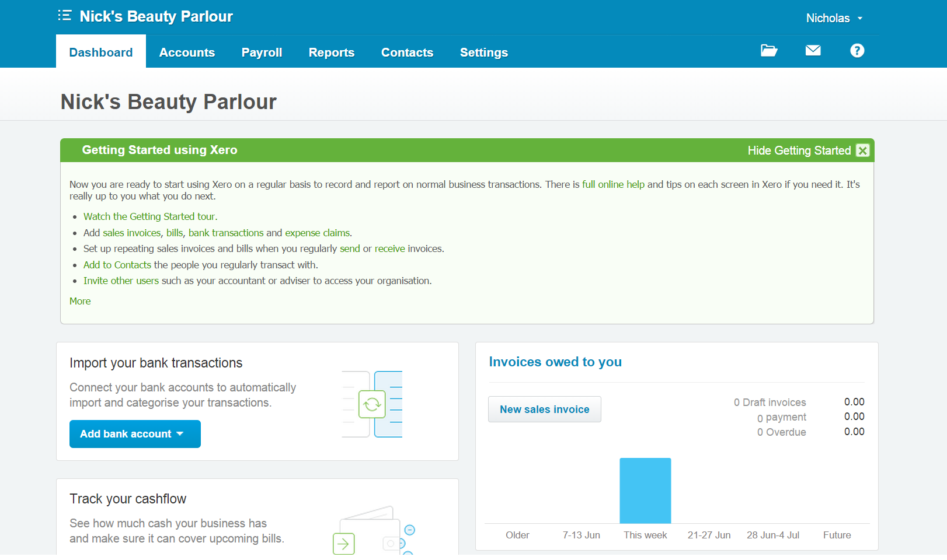The height and width of the screenshot is (560, 947).
Task: Open the inbox envelope icon
Action: [813, 51]
